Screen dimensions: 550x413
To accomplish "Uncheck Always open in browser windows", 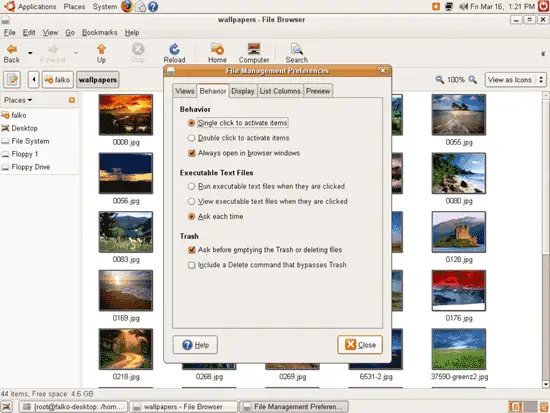I will [192, 153].
